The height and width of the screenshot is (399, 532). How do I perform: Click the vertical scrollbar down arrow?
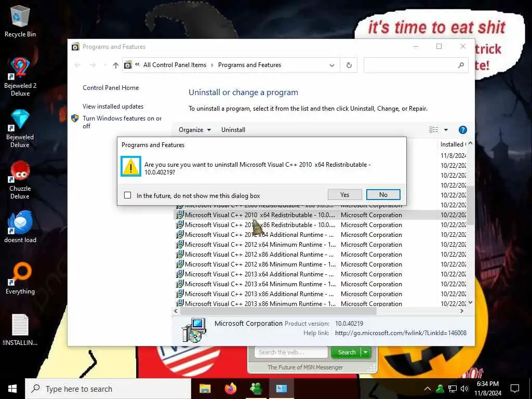tap(470, 303)
